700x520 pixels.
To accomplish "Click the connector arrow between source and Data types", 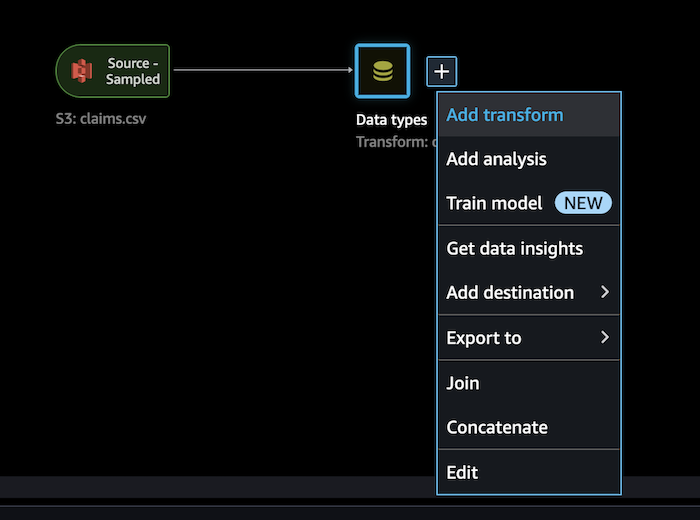I will (x=262, y=70).
